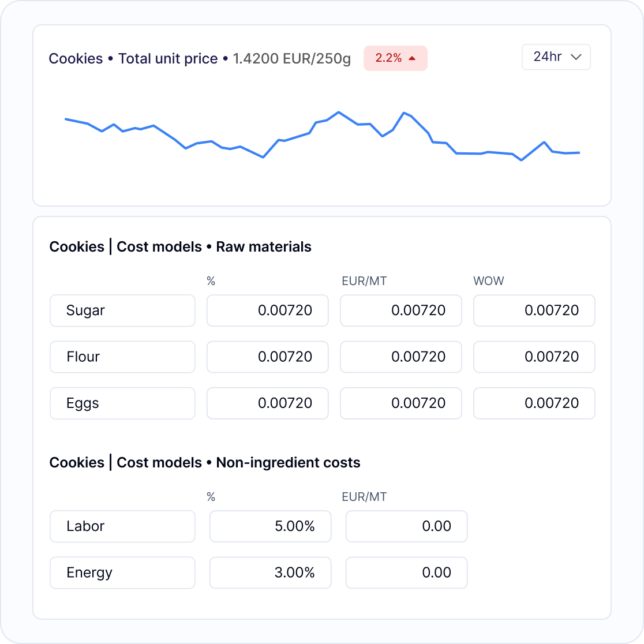Select the Labor name field
This screenshot has height=644, width=644.
tap(122, 526)
